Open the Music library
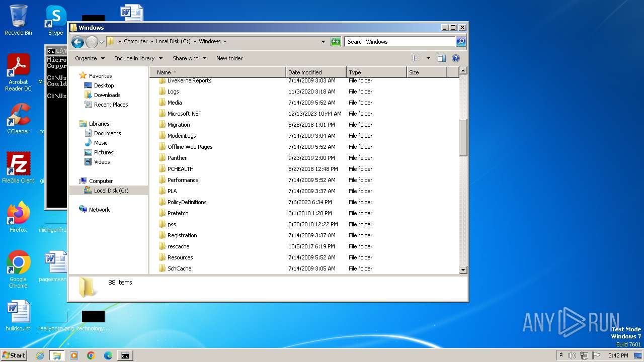The height and width of the screenshot is (362, 644). [101, 143]
